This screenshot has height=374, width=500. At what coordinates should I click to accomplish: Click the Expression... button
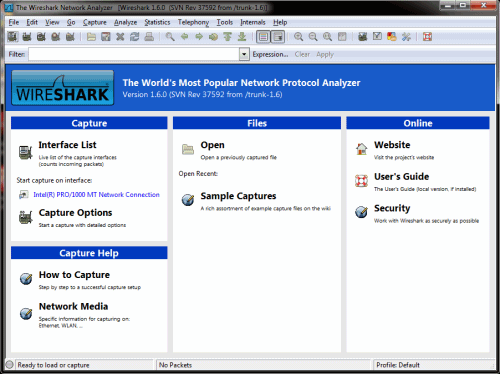(x=270, y=54)
